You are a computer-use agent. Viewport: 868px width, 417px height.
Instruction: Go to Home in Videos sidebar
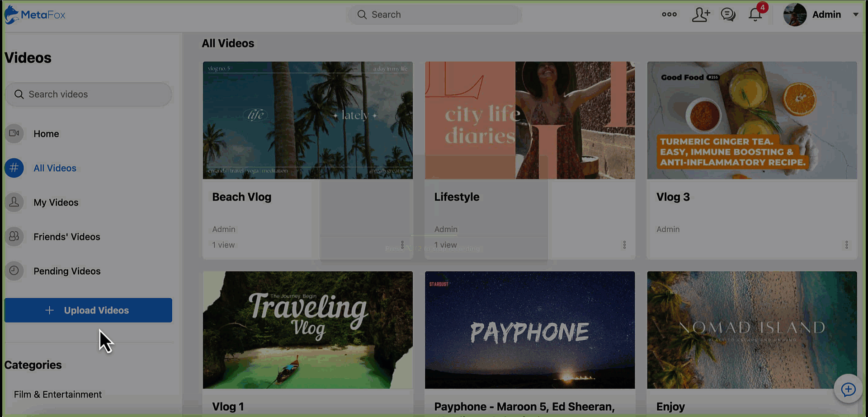(46, 134)
